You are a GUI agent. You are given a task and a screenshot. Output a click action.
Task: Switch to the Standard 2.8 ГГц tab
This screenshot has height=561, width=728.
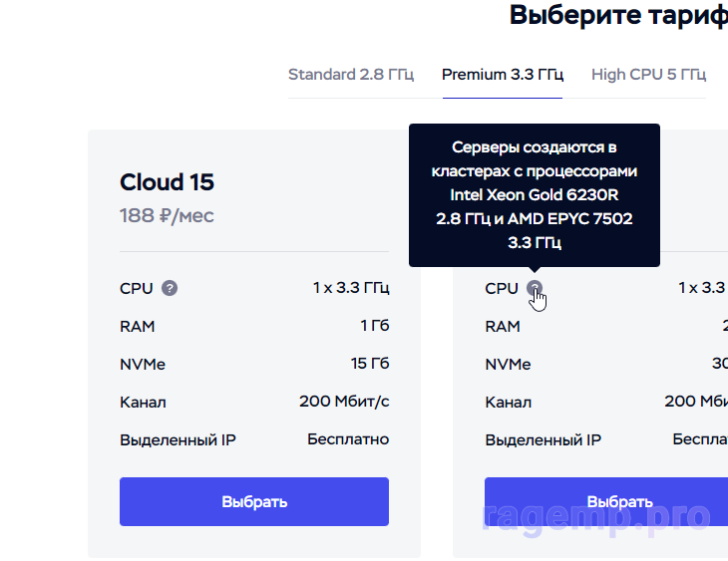tap(350, 74)
